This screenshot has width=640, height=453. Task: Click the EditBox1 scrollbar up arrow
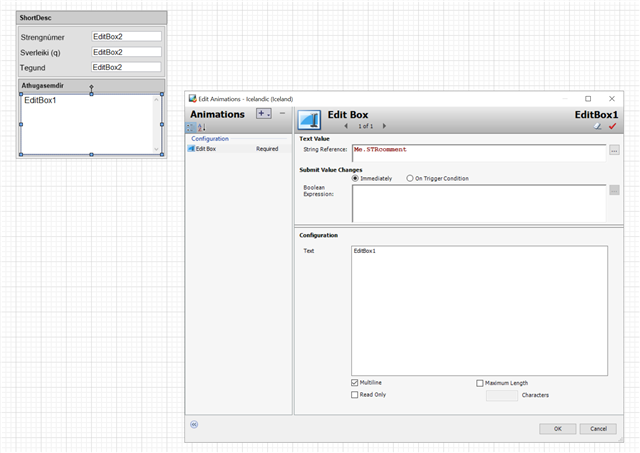(156, 100)
